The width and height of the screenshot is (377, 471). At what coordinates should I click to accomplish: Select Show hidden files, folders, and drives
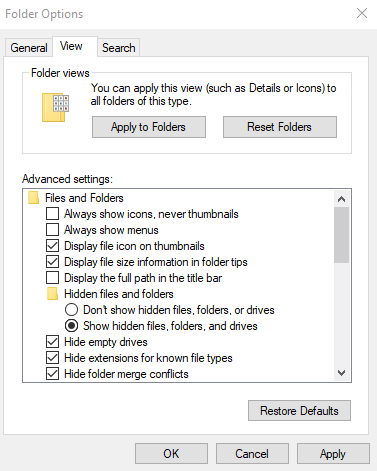[x=71, y=326]
